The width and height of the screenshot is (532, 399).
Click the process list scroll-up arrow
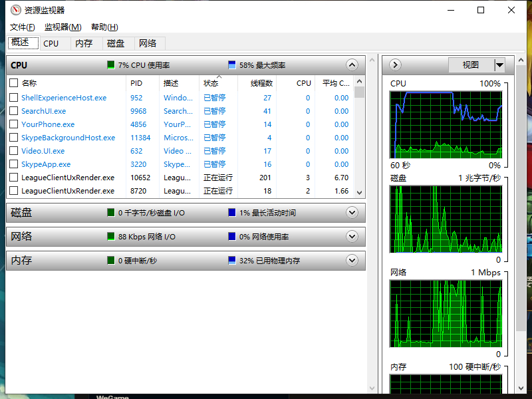point(359,81)
